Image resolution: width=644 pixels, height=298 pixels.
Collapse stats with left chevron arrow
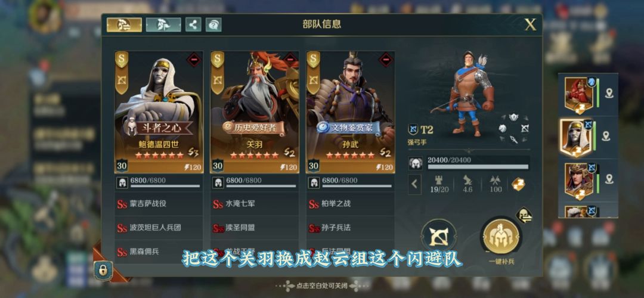point(414,184)
